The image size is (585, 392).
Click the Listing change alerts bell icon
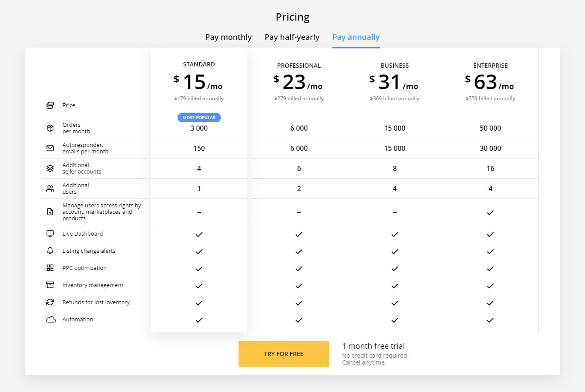[x=50, y=251]
